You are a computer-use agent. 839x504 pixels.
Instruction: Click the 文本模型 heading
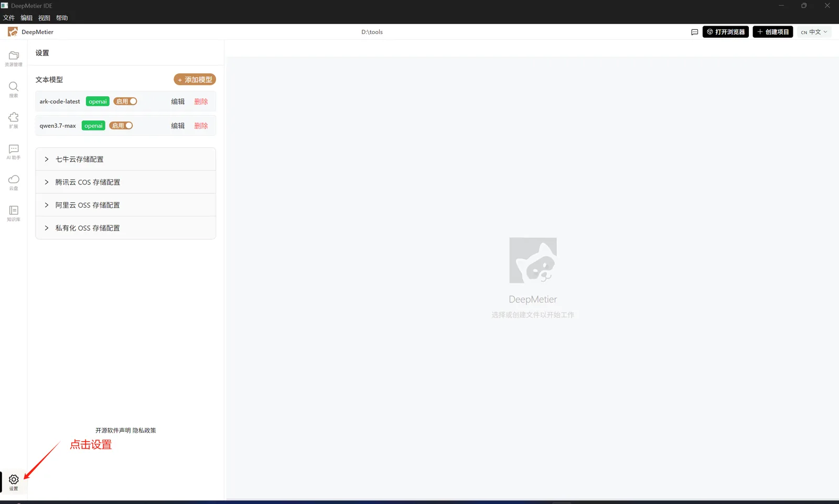pos(49,80)
